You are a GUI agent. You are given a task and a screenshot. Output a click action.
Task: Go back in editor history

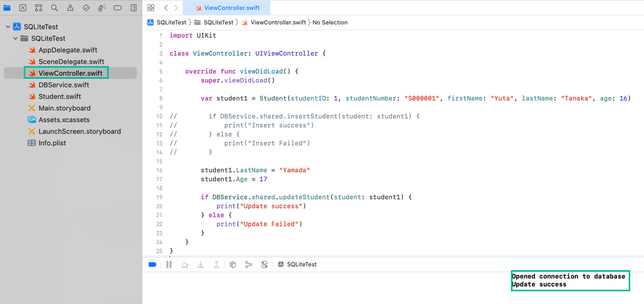(x=166, y=8)
